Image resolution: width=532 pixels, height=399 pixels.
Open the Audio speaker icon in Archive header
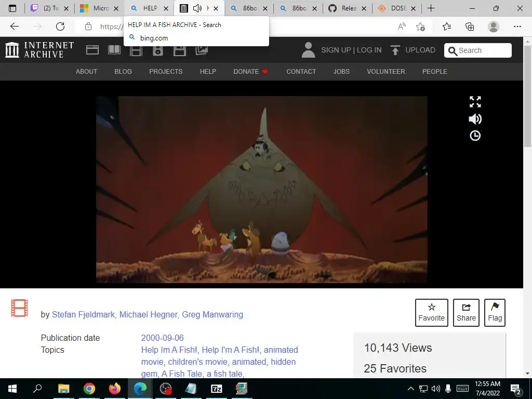pos(158,51)
